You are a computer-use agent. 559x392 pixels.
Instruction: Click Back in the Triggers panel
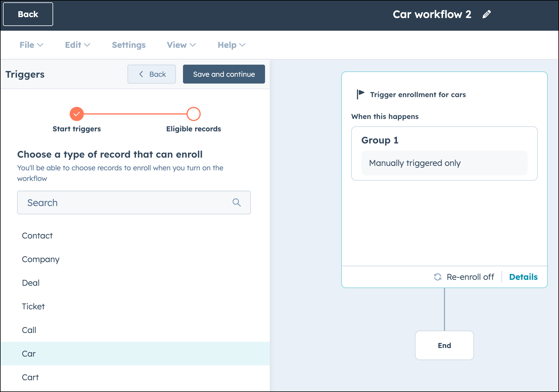click(152, 74)
